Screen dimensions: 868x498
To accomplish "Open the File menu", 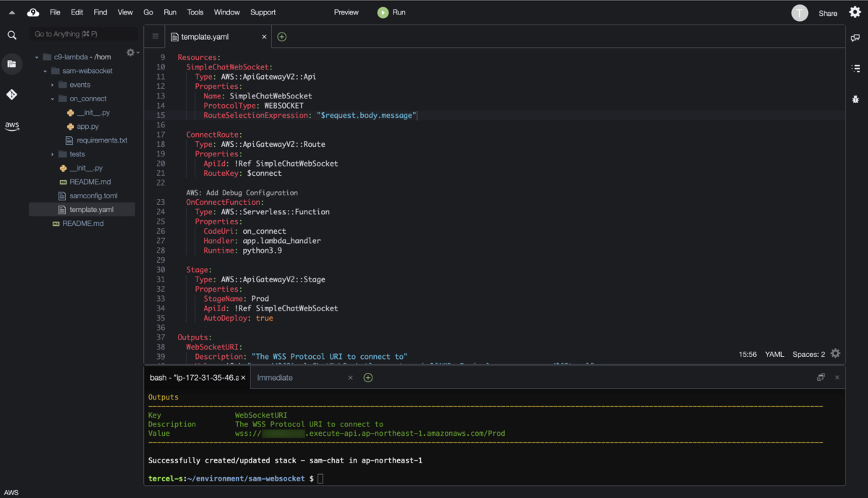I will pos(55,12).
